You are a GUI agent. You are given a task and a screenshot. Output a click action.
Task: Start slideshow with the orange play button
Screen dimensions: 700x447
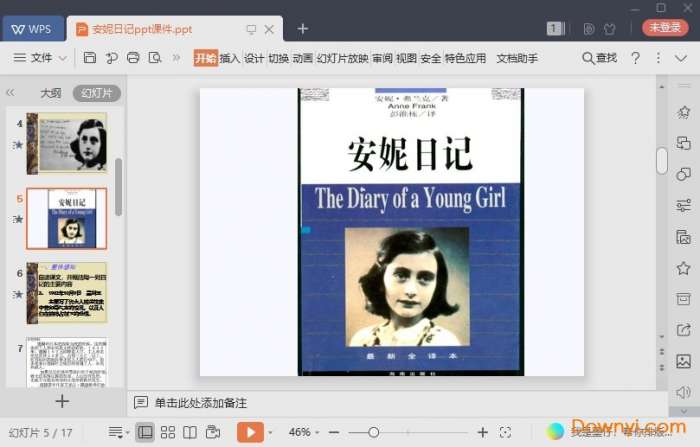point(250,432)
